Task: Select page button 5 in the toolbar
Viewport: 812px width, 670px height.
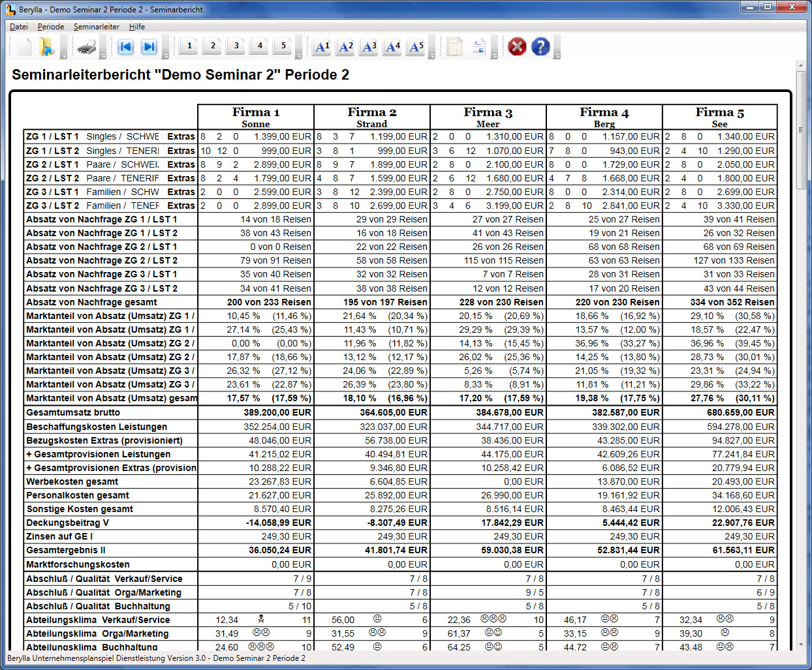Action: [x=283, y=46]
